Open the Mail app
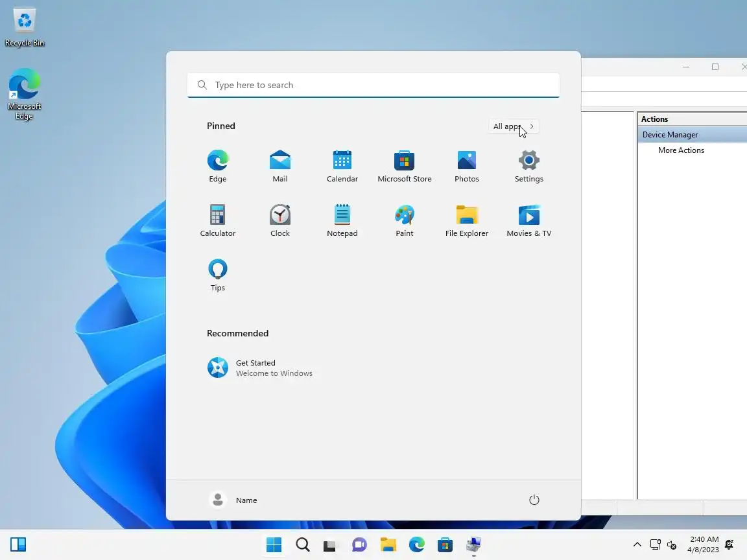The height and width of the screenshot is (560, 747). tap(279, 166)
